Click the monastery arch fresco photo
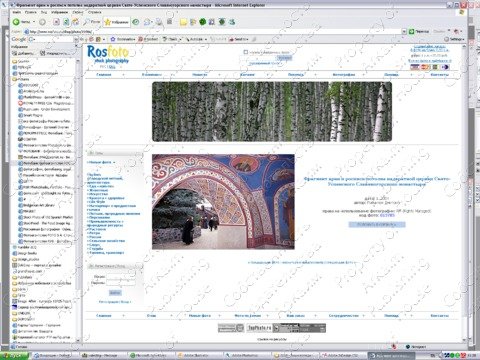480x360 pixels. click(223, 202)
